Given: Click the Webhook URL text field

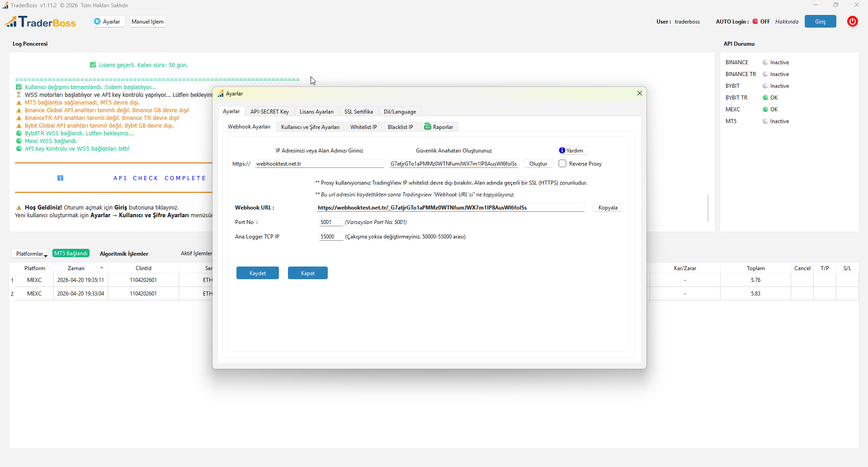Looking at the screenshot, I should pyautogui.click(x=450, y=208).
